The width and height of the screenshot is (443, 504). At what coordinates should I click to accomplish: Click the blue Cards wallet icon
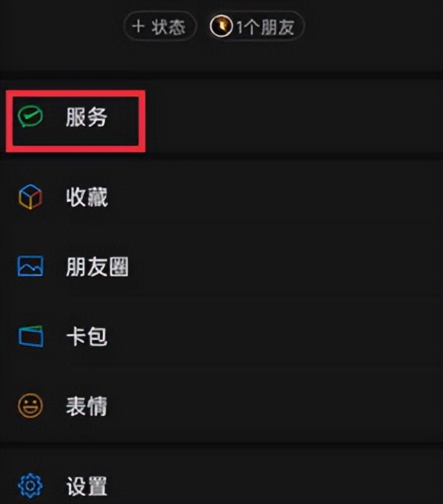[31, 336]
